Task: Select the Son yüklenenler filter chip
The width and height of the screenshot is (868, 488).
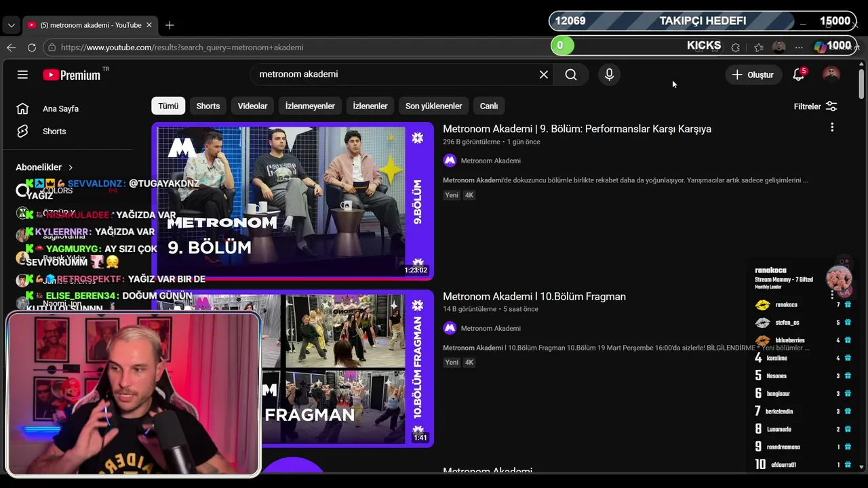Action: (434, 106)
